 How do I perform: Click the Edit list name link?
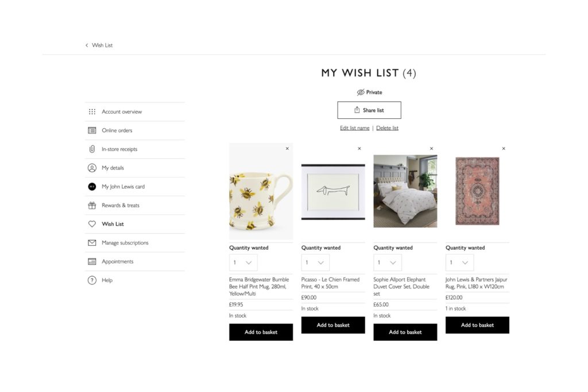tap(354, 127)
